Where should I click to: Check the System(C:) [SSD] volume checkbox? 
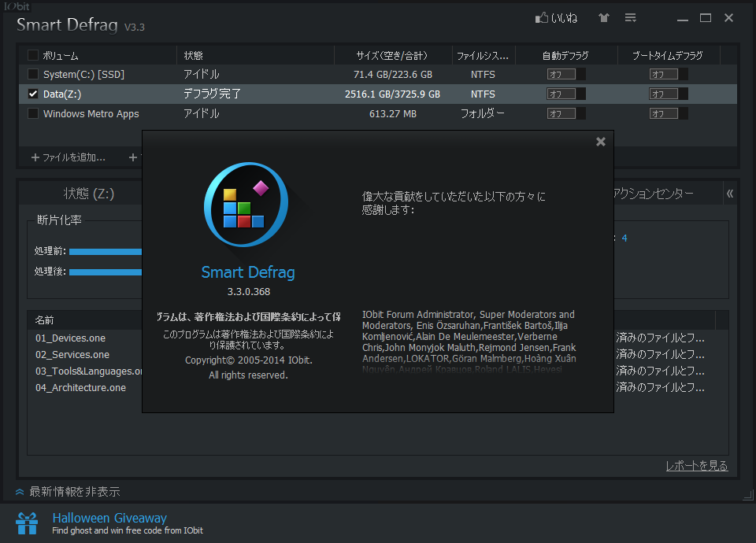click(32, 74)
